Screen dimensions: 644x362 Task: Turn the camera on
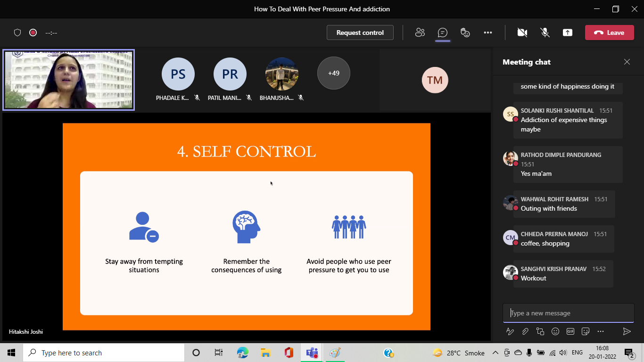pos(522,33)
